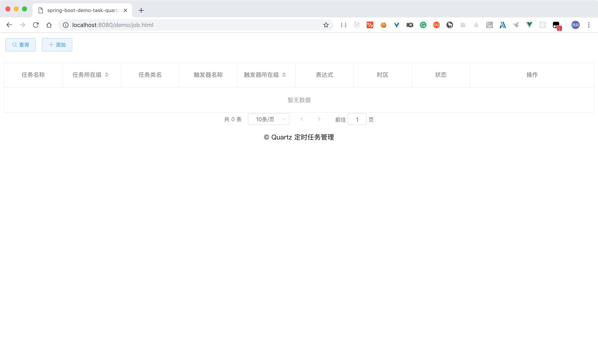This screenshot has width=598, height=364.
Task: Focus the 前往 page number input
Action: [357, 119]
